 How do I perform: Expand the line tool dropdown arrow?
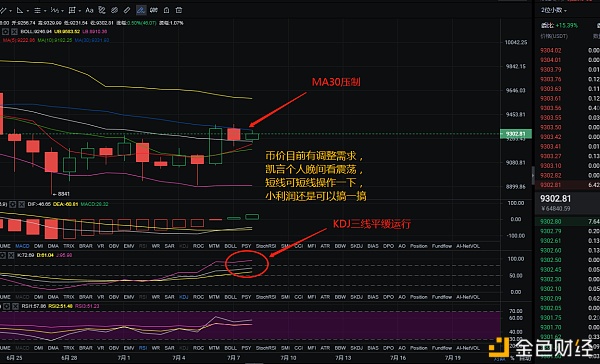(x=10, y=11)
